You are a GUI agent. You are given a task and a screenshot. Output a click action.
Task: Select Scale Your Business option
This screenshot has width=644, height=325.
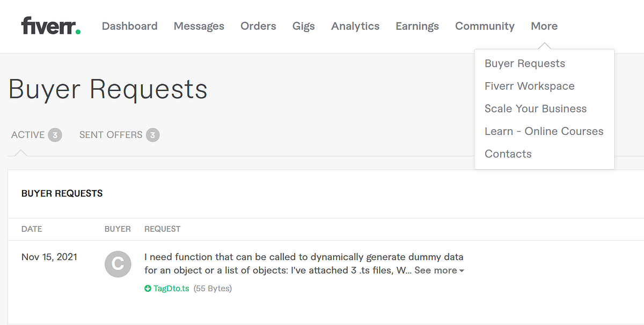535,109
